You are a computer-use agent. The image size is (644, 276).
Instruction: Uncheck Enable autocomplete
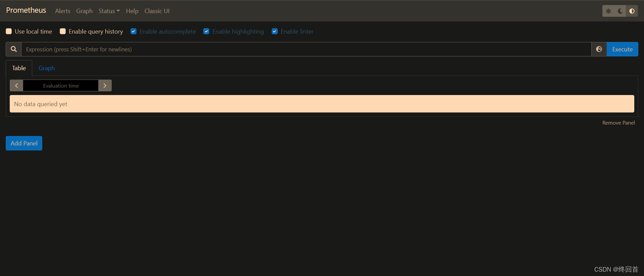(x=133, y=31)
